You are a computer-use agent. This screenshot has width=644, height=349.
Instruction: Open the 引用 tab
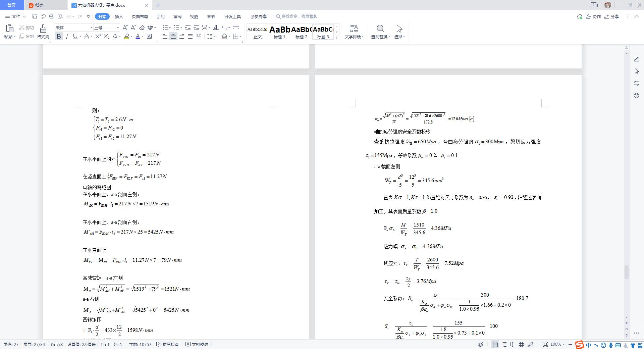(x=160, y=16)
